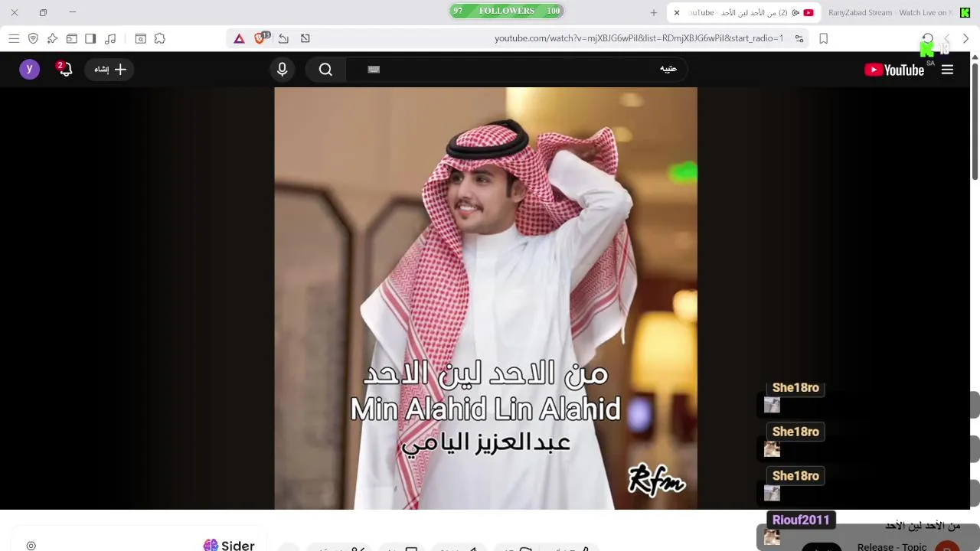
Task: Open the music note playlist icon
Action: pos(110,38)
